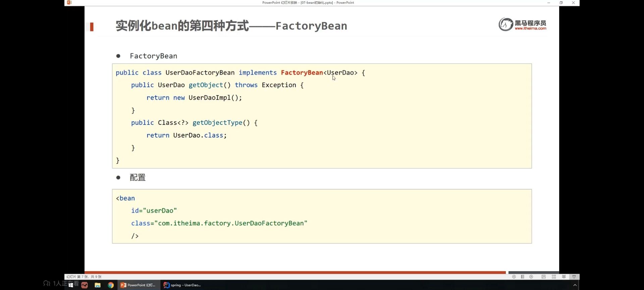
Task: Click red 'FactoryBean' in class declaration
Action: (302, 72)
